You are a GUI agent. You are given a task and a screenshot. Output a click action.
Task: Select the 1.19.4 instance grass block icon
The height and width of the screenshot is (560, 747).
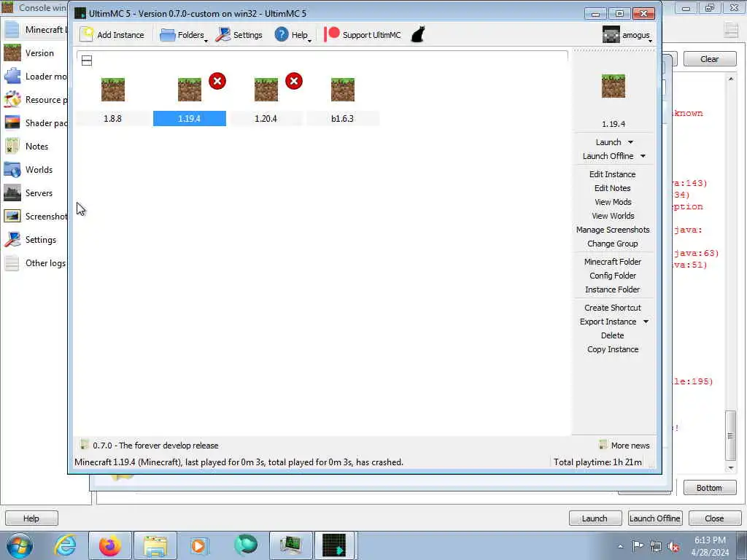[x=190, y=90]
